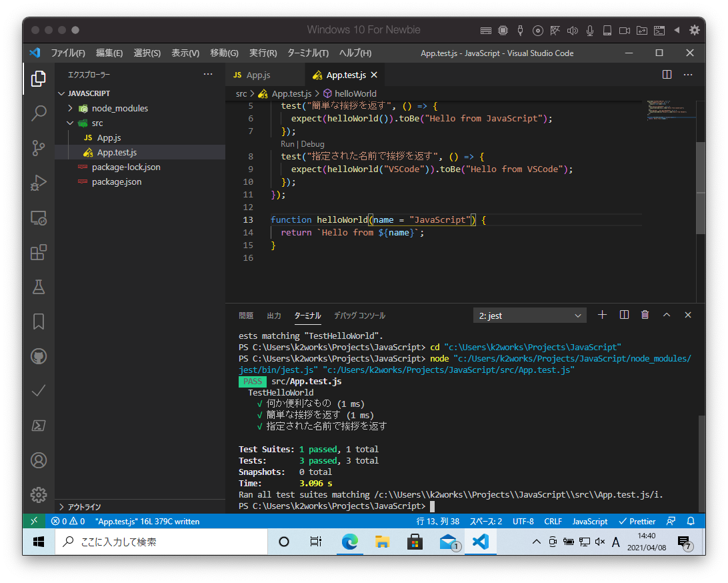The image size is (728, 583).
Task: Kill terminal with the trash icon
Action: point(645,315)
